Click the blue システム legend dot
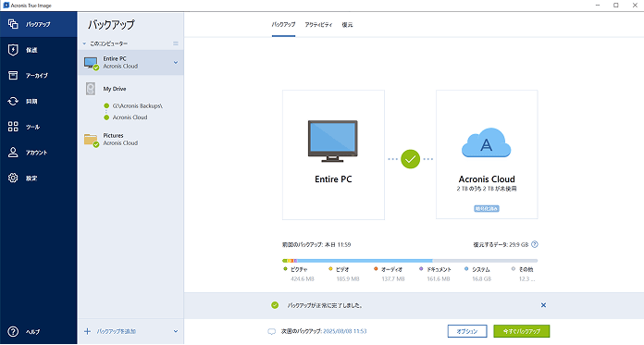Image resolution: width=644 pixels, height=345 pixels. pos(466,269)
